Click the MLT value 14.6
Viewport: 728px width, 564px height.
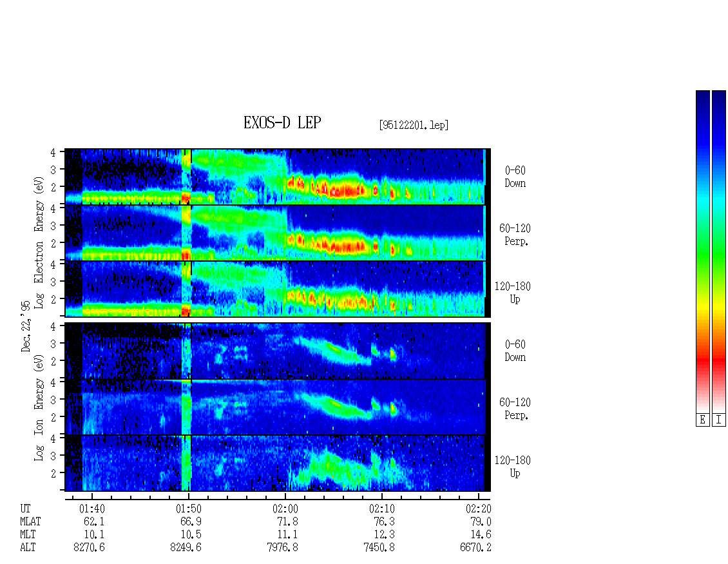pos(481,535)
